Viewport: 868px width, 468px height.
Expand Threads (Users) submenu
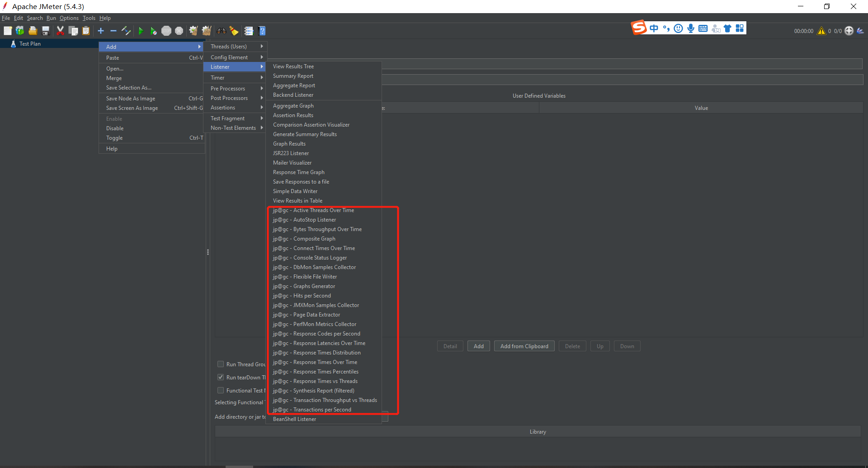click(236, 47)
